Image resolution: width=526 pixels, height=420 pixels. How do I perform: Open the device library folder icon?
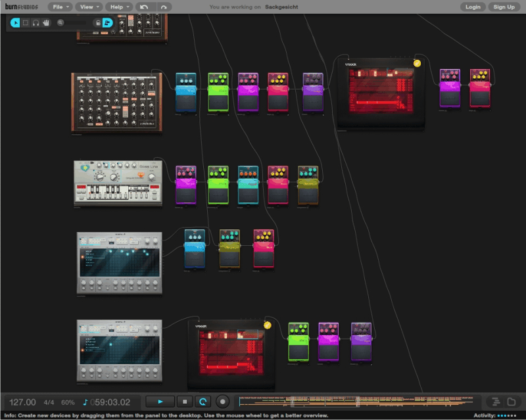coord(512,402)
